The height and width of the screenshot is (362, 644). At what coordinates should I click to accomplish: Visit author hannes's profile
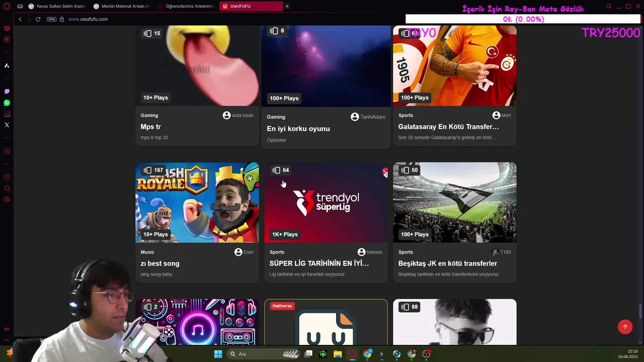[x=370, y=252]
